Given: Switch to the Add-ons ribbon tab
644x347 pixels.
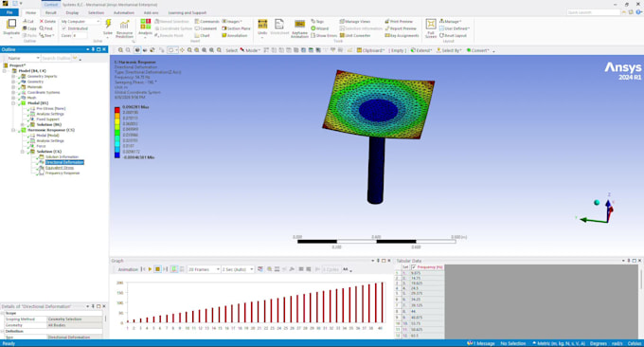Looking at the screenshot, I should coord(152,12).
